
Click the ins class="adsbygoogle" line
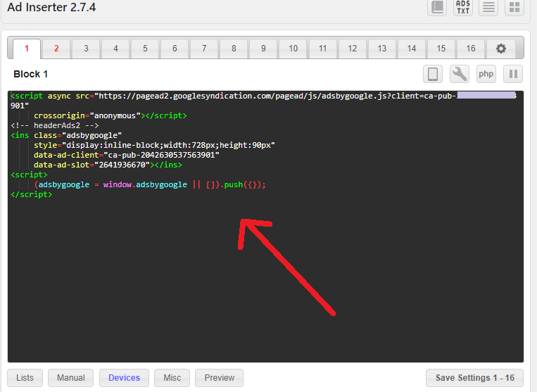66,135
